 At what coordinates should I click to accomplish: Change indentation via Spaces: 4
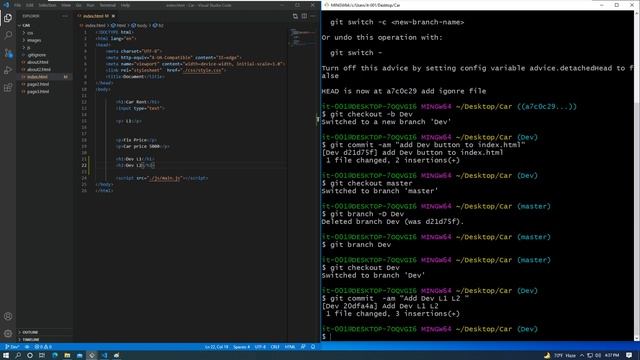pos(241,347)
